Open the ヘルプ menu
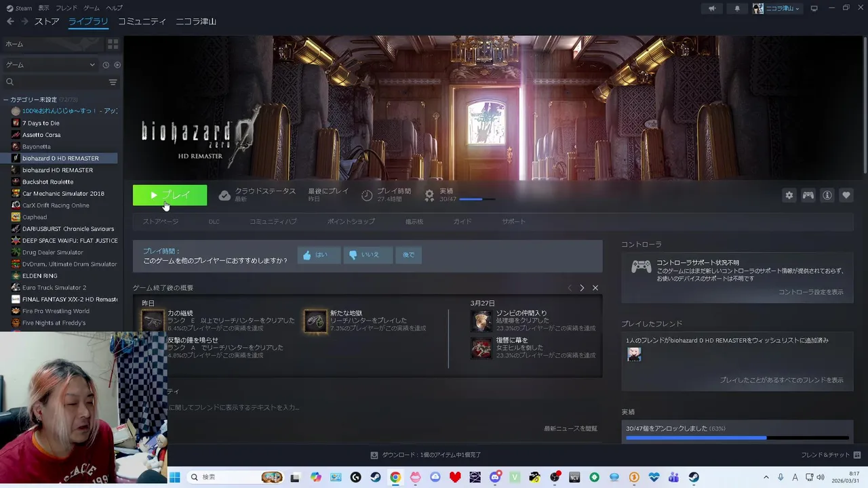The image size is (868, 488). [115, 8]
